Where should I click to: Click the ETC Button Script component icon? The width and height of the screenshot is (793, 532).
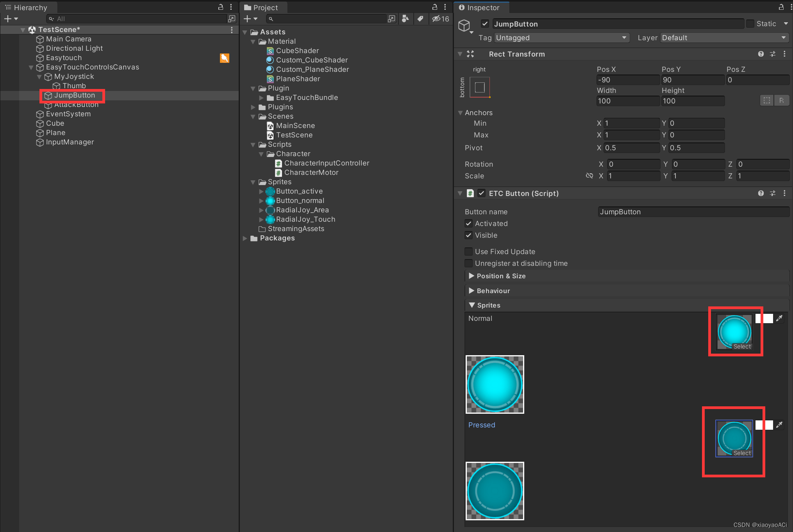coord(470,193)
